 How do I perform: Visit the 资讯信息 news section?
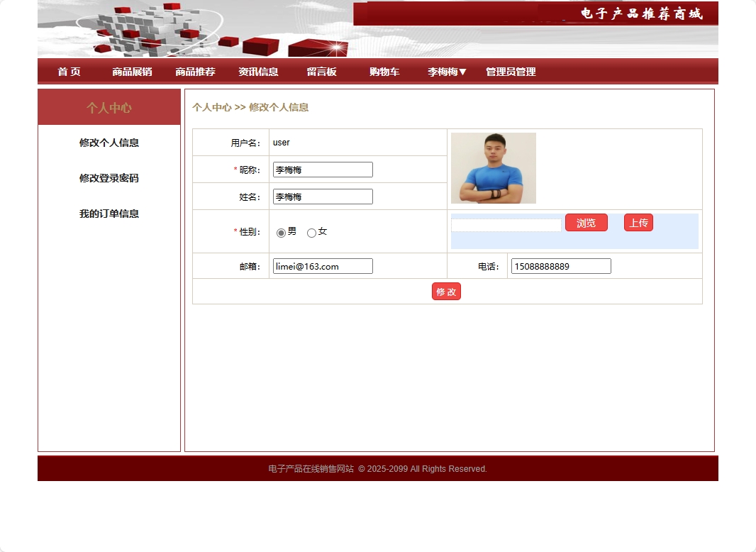(x=260, y=71)
